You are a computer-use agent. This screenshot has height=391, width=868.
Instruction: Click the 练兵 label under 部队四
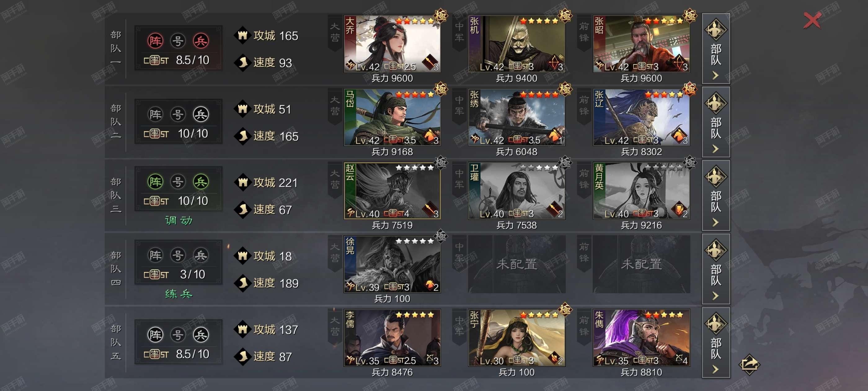click(x=179, y=294)
